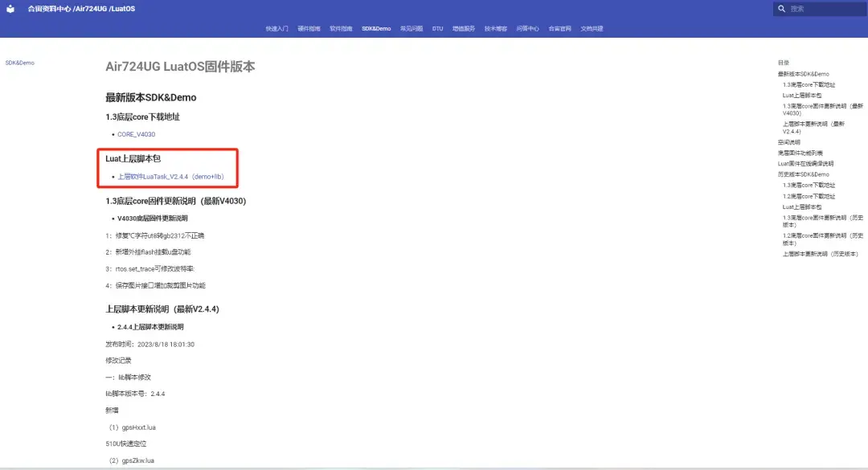Open the DTU navigation tab
This screenshot has height=470, width=868.
[437, 29]
